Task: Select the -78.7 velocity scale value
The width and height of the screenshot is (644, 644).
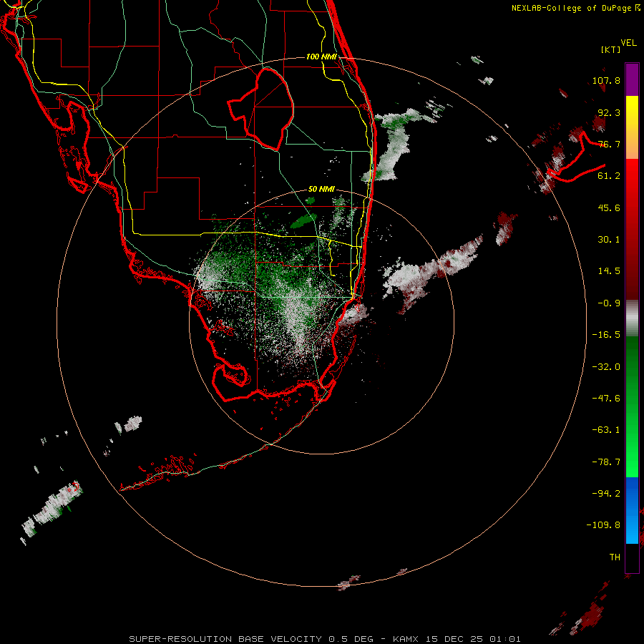Action: click(606, 462)
